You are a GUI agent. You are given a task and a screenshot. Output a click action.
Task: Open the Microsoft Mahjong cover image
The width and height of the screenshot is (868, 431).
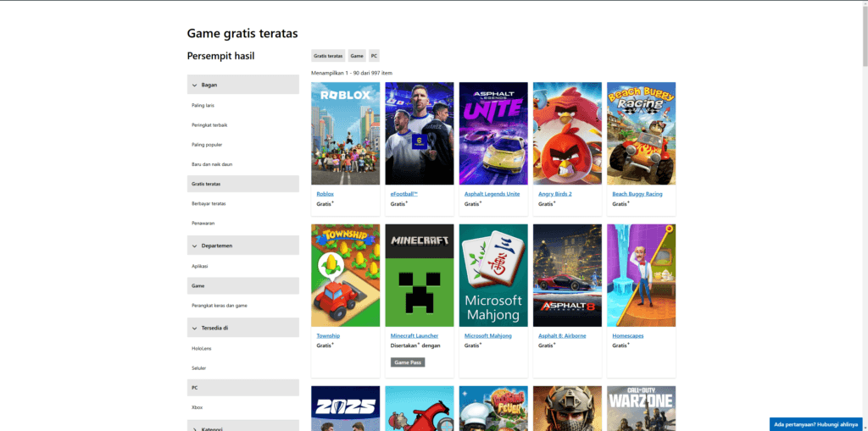click(x=493, y=275)
